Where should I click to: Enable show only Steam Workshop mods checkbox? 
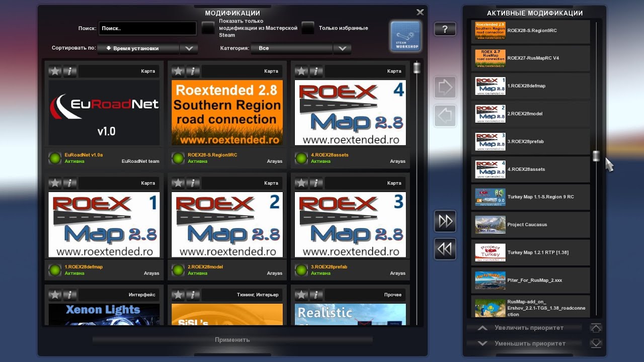[x=208, y=28]
